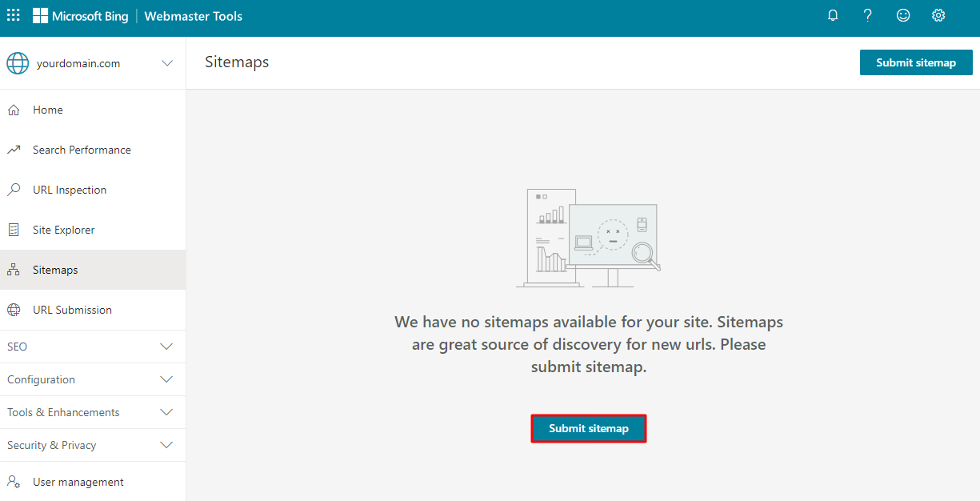This screenshot has width=980, height=501.
Task: Open Search Performance page
Action: pos(93,150)
